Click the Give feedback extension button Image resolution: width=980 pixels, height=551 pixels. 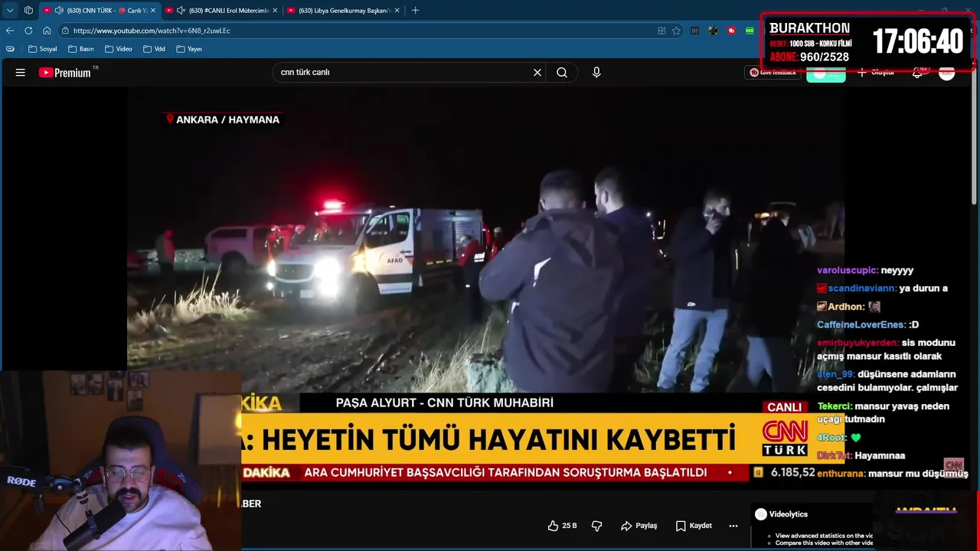(773, 73)
